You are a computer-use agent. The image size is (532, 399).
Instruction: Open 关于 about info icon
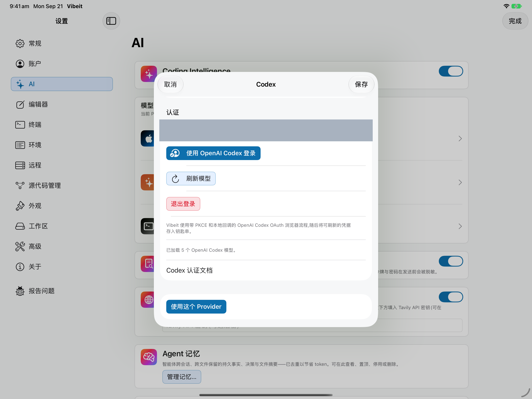pyautogui.click(x=20, y=267)
